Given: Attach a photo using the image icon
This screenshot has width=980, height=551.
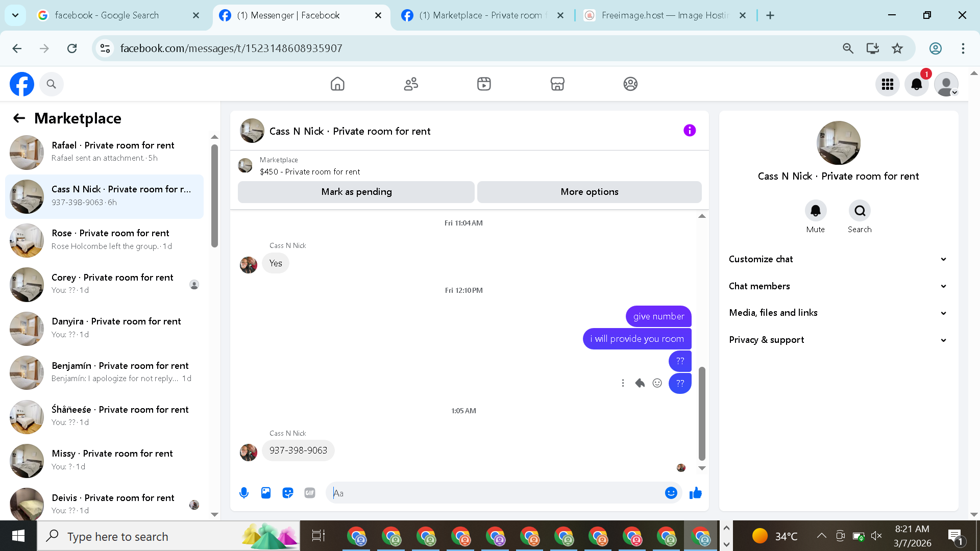Looking at the screenshot, I should coord(266,493).
